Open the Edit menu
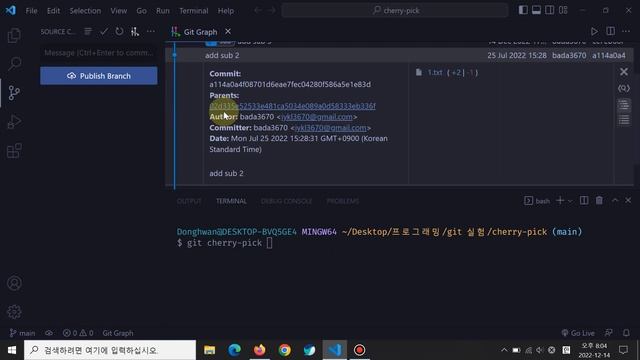Screen dimensions: 640x360 (53, 11)
